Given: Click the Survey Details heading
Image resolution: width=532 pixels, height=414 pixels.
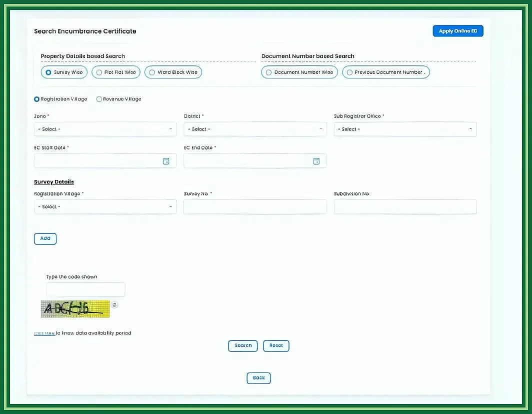Looking at the screenshot, I should 54,182.
